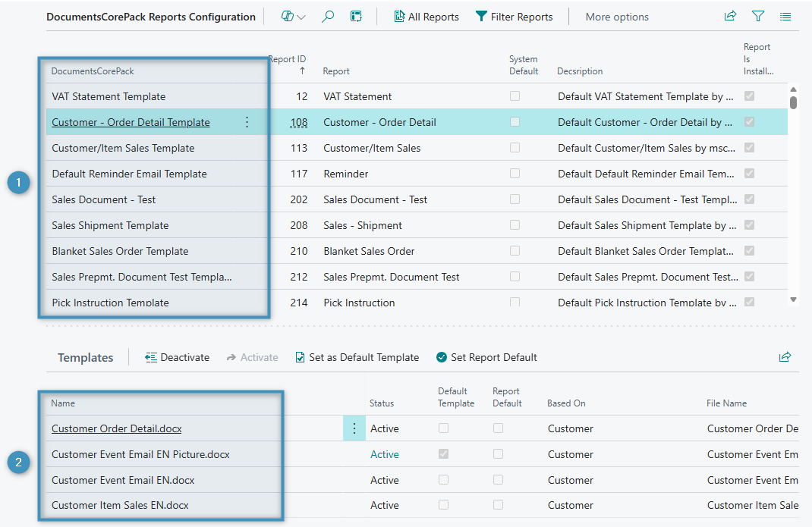The width and height of the screenshot is (812, 527).
Task: Toggle Report Default for Customer Order Detail.docx
Action: (498, 428)
